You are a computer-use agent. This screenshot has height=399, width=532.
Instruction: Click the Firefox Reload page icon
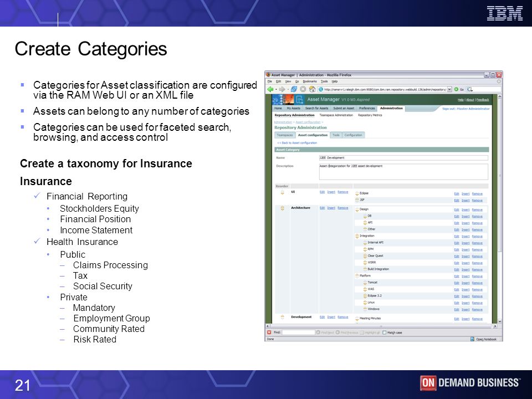(x=294, y=89)
